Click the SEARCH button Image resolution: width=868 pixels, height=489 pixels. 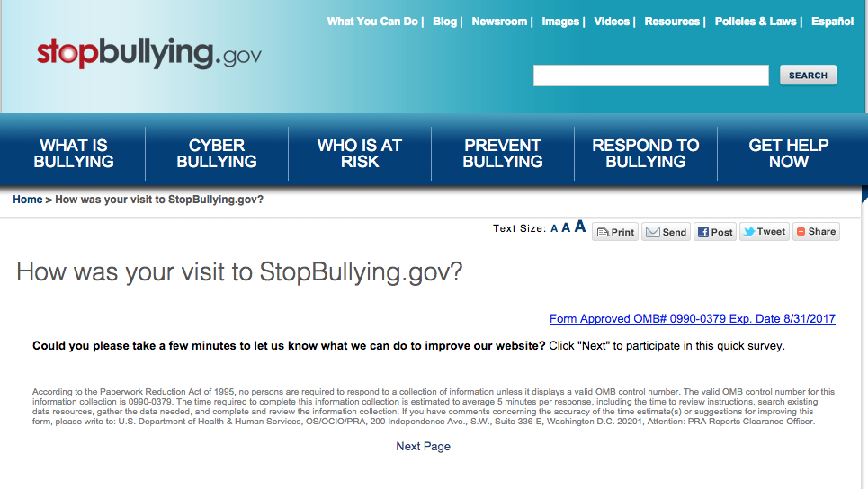tap(808, 76)
